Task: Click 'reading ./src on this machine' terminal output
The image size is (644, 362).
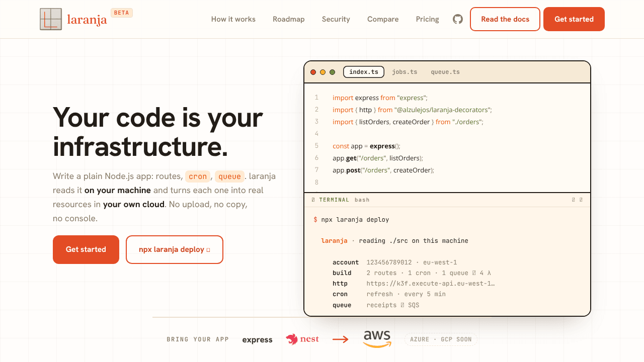Action: (414, 241)
